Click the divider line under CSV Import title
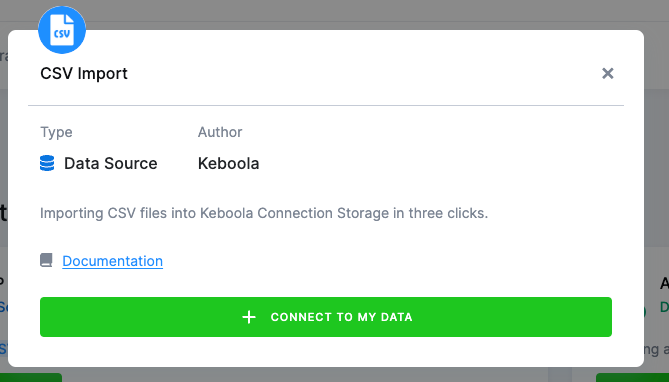This screenshot has width=669, height=382. (x=326, y=105)
